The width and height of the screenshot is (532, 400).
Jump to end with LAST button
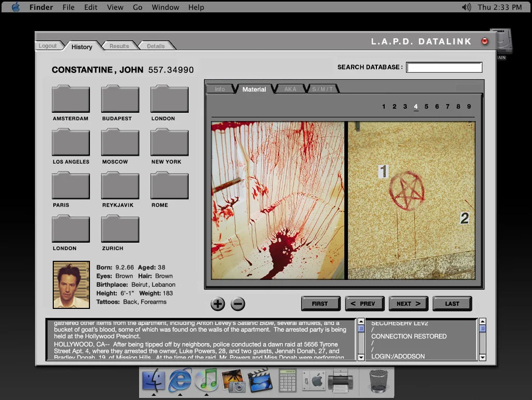click(452, 304)
